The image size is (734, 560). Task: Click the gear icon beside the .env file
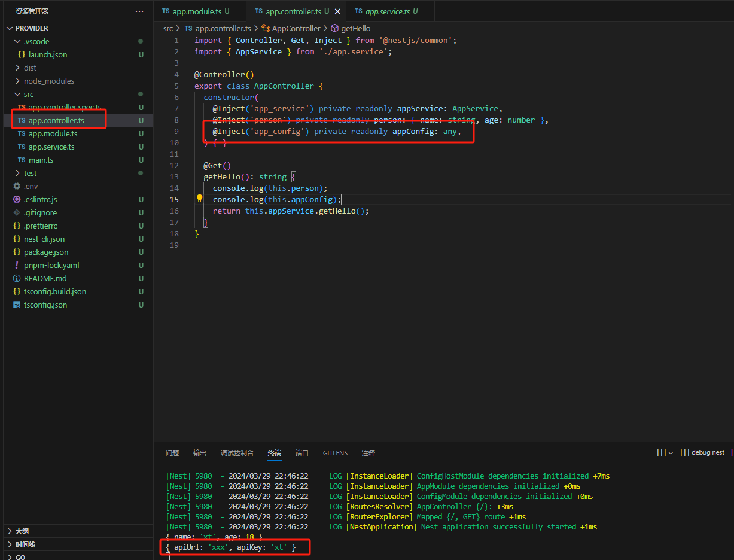point(17,186)
